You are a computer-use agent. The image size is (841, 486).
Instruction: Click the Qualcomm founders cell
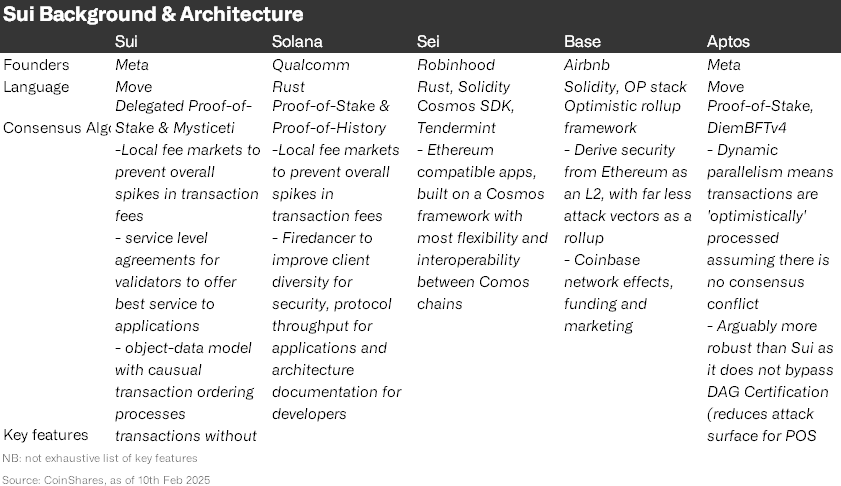(x=304, y=64)
